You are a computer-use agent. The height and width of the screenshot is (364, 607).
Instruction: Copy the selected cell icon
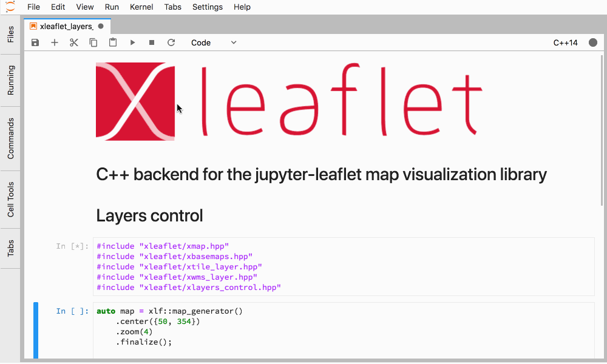(93, 42)
